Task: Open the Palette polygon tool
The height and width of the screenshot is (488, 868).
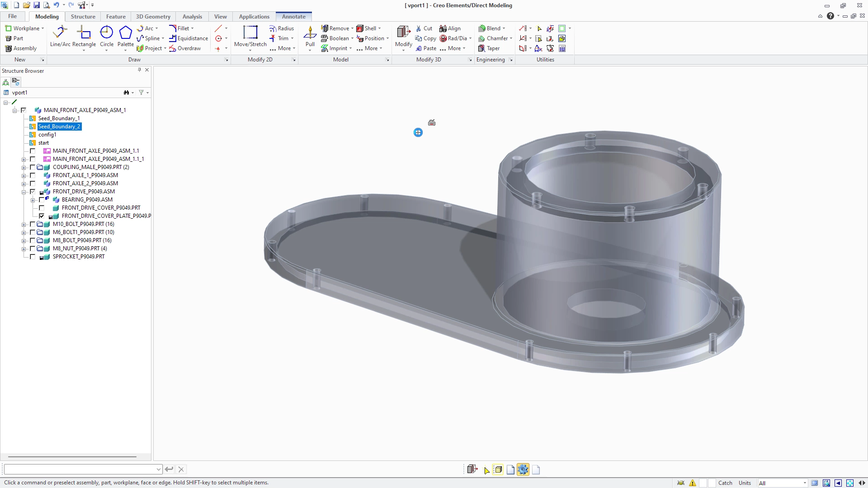Action: [126, 36]
